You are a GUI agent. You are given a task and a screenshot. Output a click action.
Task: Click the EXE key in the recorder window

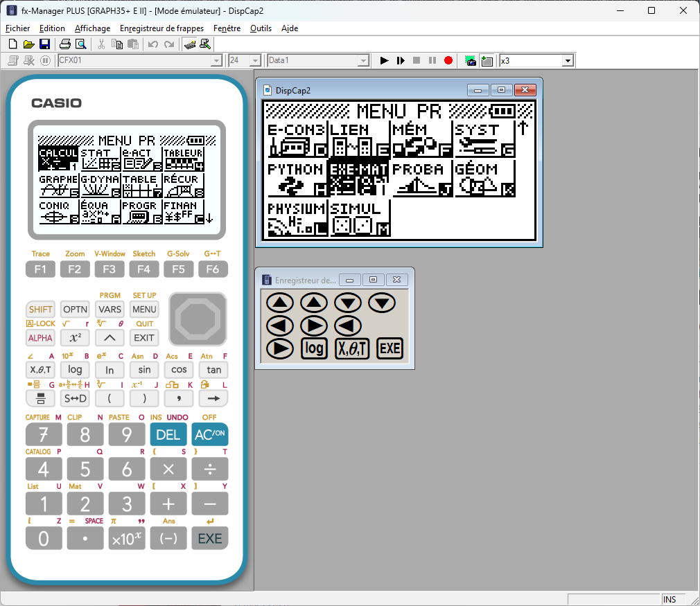click(390, 348)
